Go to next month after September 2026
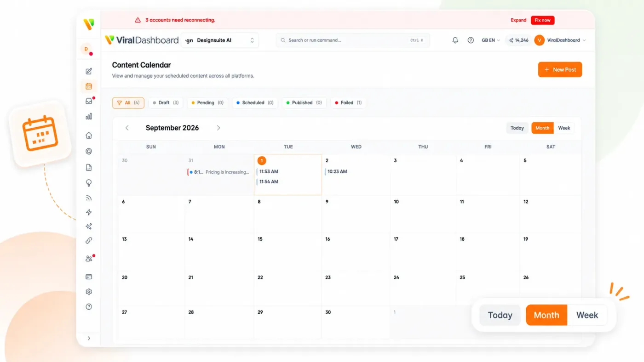 click(218, 128)
